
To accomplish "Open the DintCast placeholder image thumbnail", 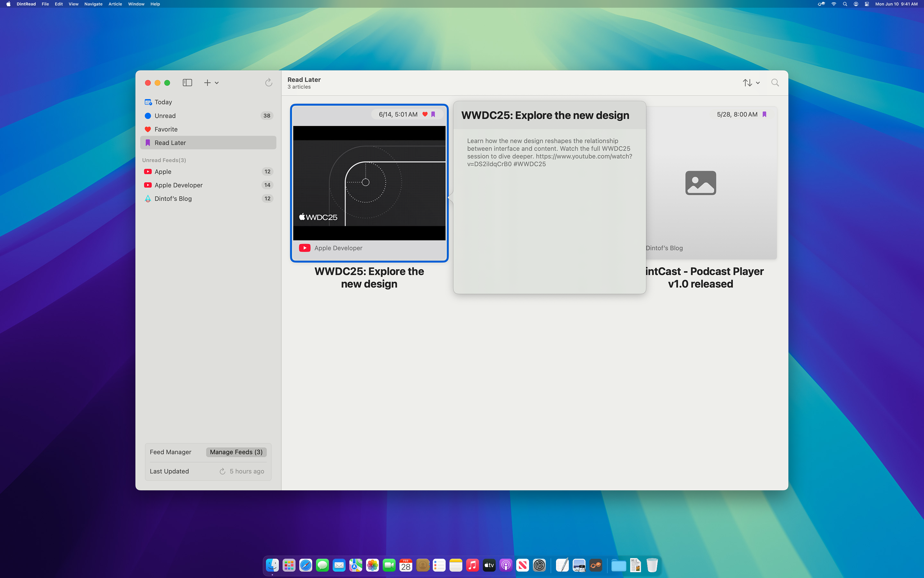I will point(701,183).
